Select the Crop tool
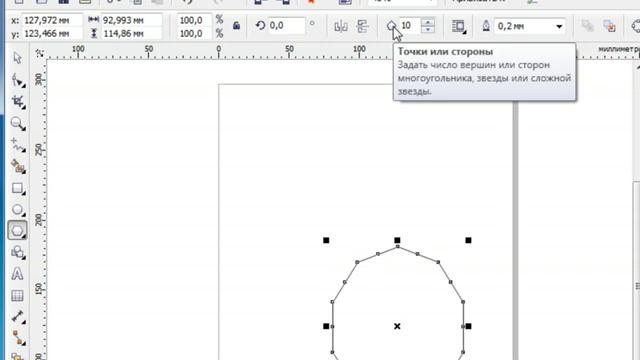This screenshot has height=360, width=640. coord(18,102)
